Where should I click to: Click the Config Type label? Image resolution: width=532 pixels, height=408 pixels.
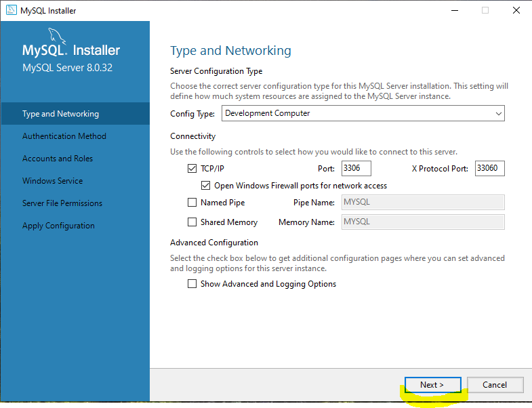click(x=192, y=114)
